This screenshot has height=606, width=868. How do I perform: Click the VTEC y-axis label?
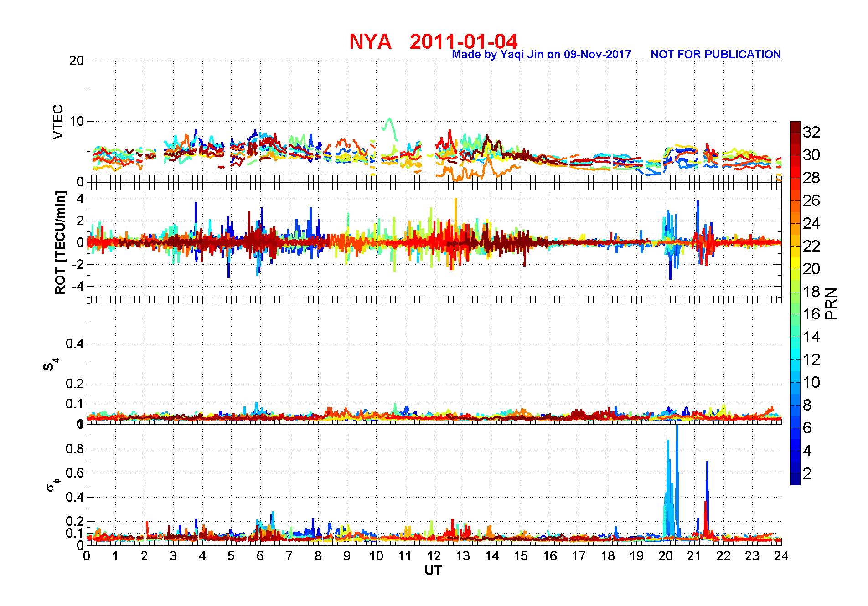pos(58,122)
